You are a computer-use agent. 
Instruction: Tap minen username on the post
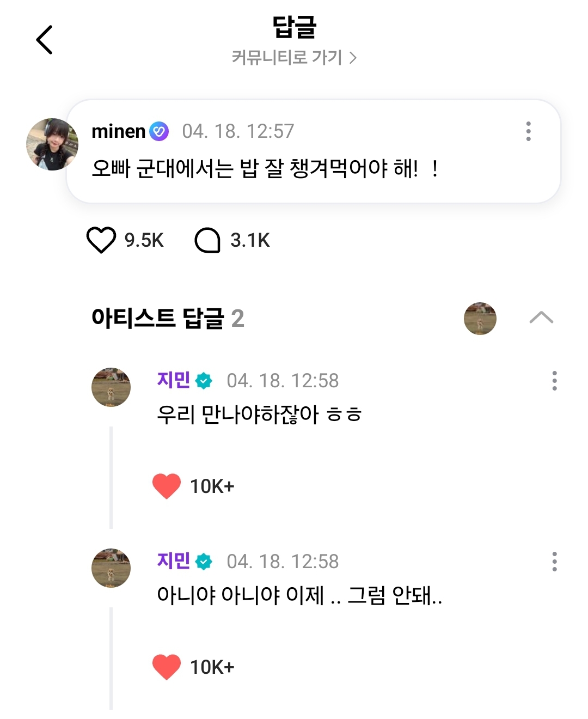pos(118,131)
